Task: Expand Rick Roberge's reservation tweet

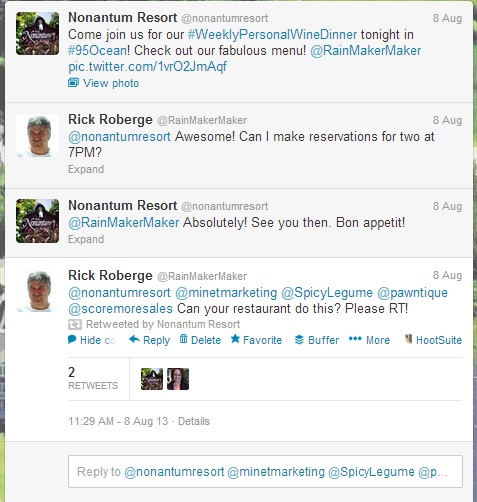Action: coord(86,169)
